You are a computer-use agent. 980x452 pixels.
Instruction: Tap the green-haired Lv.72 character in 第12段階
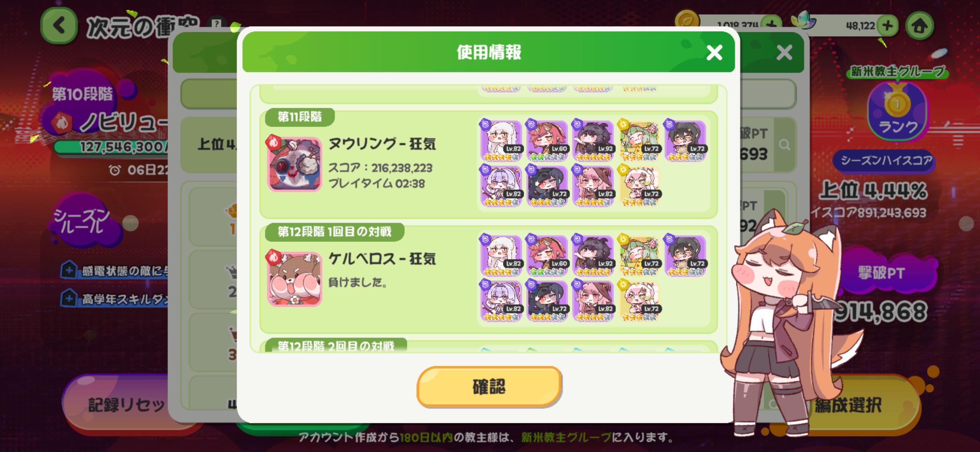[x=639, y=256]
